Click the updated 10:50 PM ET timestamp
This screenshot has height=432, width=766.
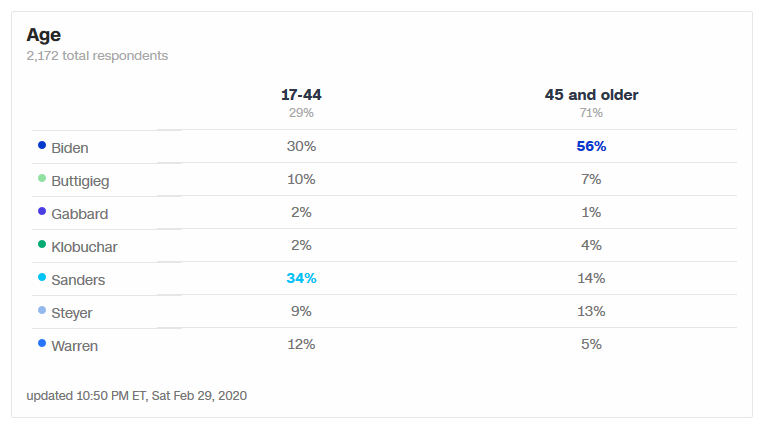(x=136, y=395)
